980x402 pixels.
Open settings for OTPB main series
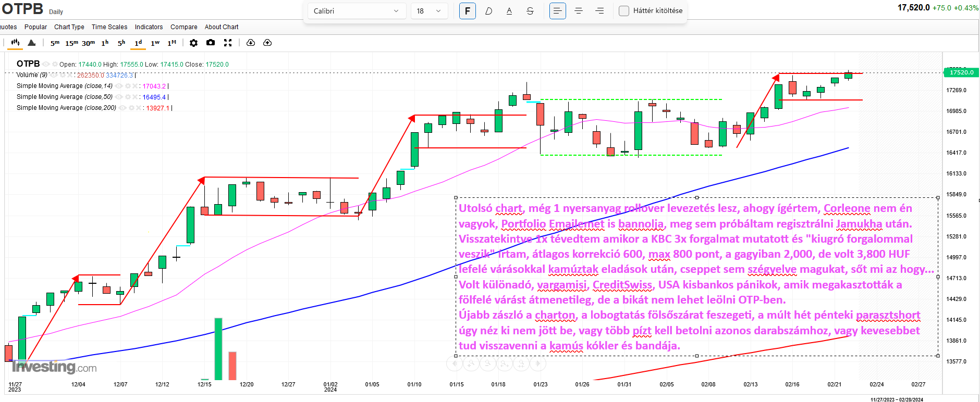(55, 64)
